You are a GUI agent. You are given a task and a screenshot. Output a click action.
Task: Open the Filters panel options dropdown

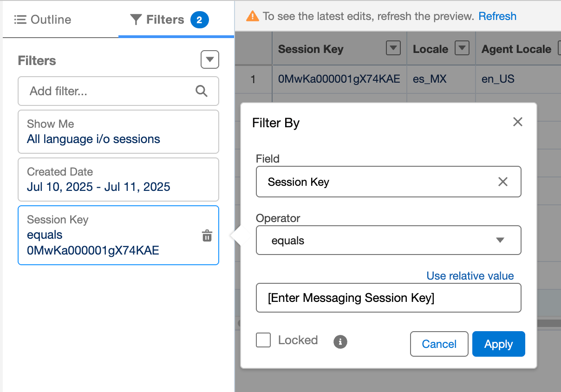[210, 59]
